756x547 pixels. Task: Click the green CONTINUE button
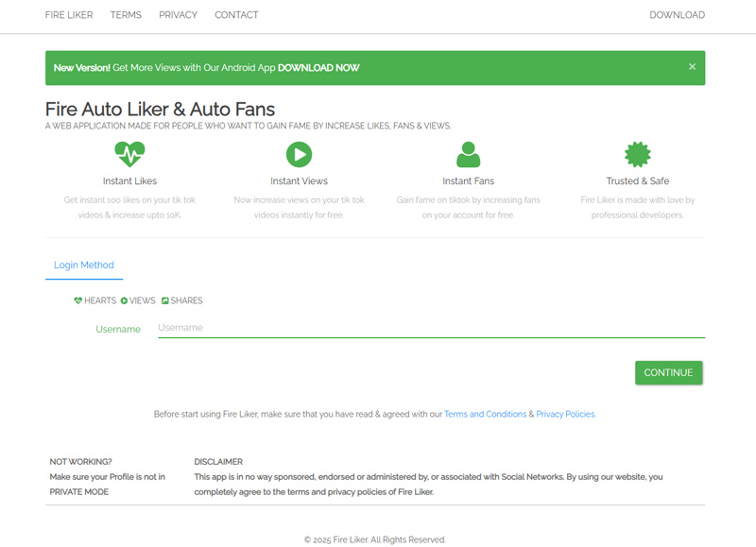[668, 372]
